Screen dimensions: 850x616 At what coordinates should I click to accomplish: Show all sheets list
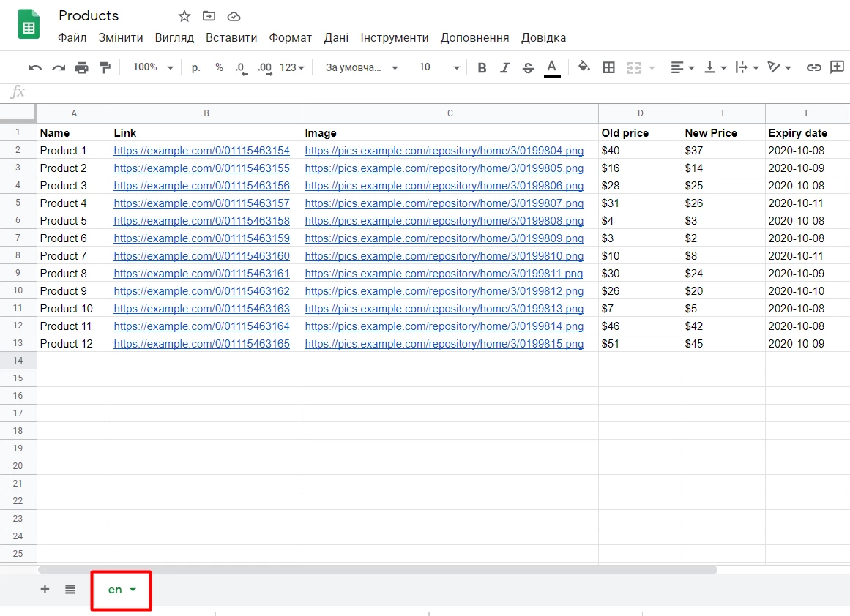coord(70,589)
